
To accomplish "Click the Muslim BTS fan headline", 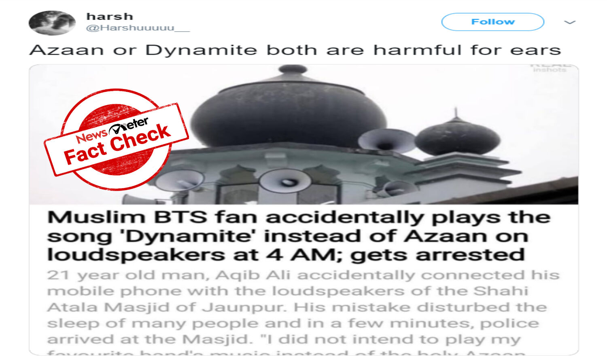I will tap(299, 236).
